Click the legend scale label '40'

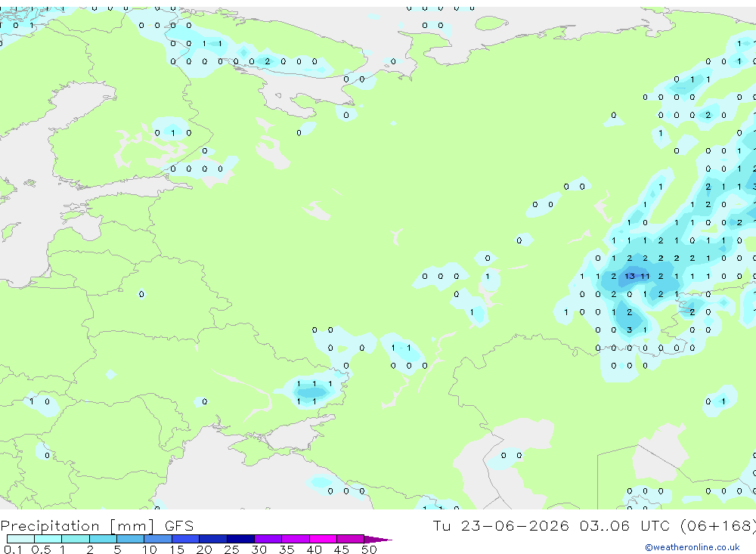[314, 549]
